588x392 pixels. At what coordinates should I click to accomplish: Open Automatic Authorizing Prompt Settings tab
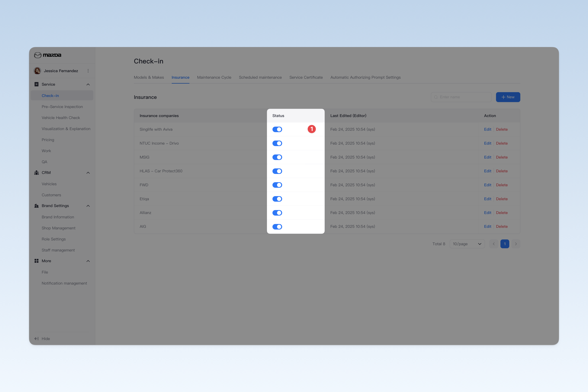click(x=365, y=77)
